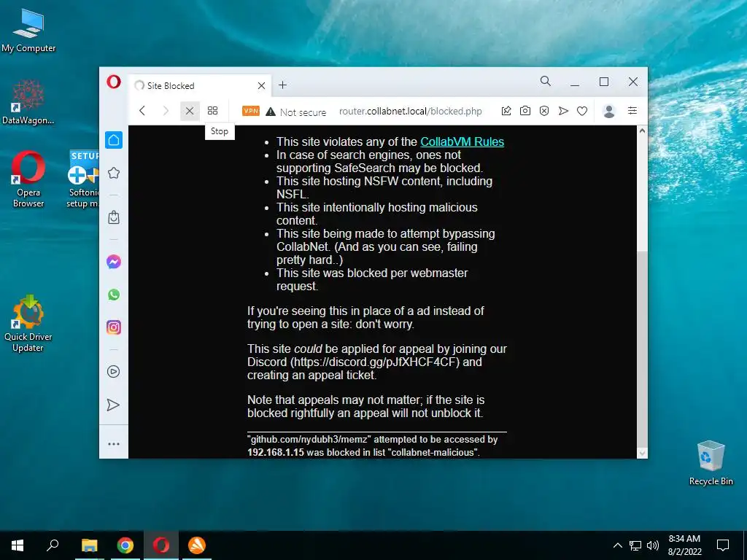
Task: Click the page scrollbar thumb
Action: coord(642,349)
